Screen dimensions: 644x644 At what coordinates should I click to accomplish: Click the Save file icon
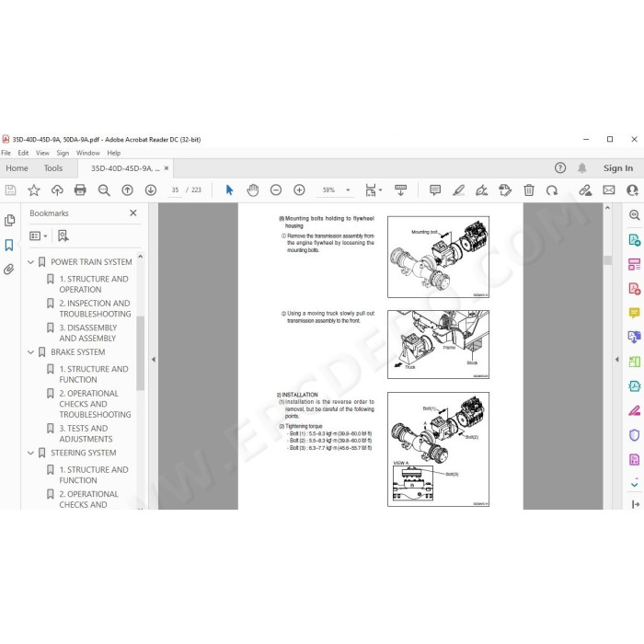tap(10, 190)
